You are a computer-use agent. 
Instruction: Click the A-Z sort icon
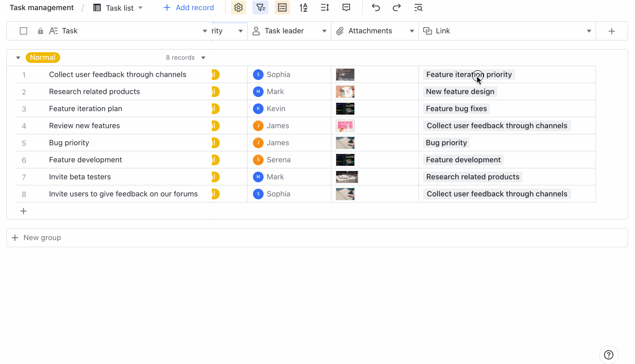point(304,7)
